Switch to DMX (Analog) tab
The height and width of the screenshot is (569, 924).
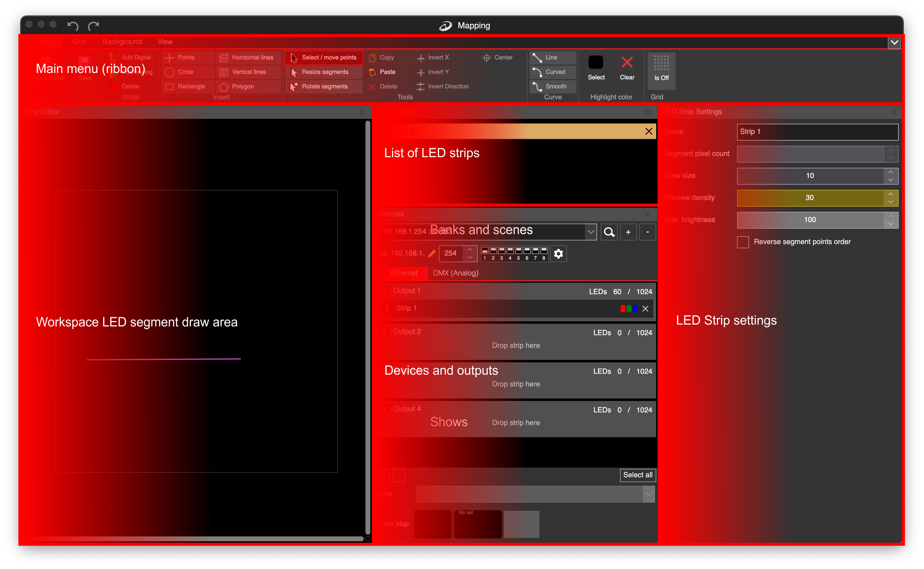coord(455,273)
